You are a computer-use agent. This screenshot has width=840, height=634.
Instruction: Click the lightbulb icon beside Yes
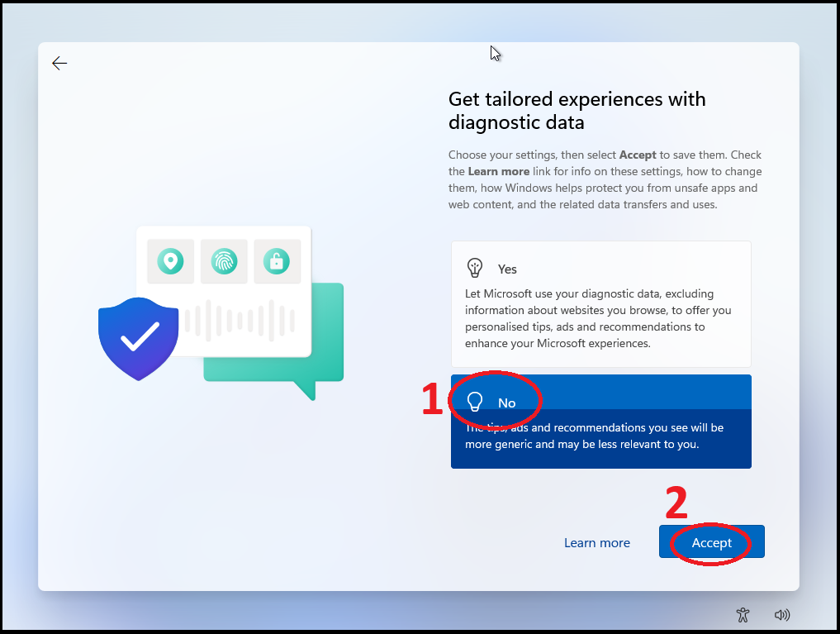tap(475, 268)
